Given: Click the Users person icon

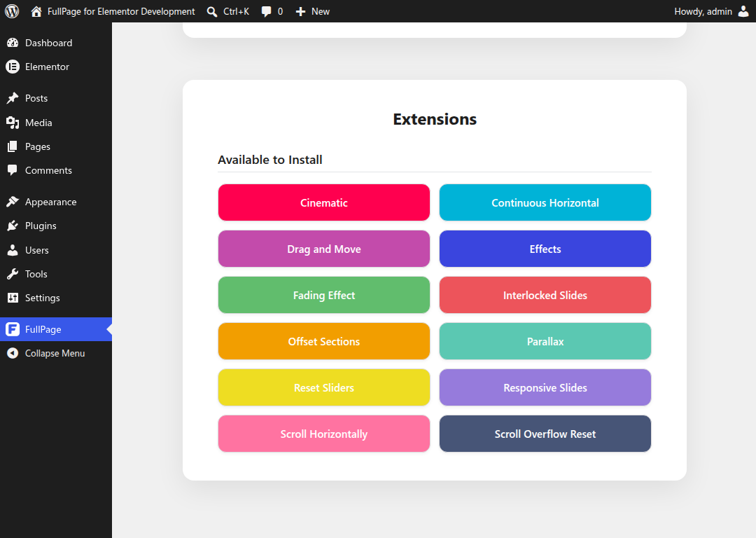Looking at the screenshot, I should [13, 250].
